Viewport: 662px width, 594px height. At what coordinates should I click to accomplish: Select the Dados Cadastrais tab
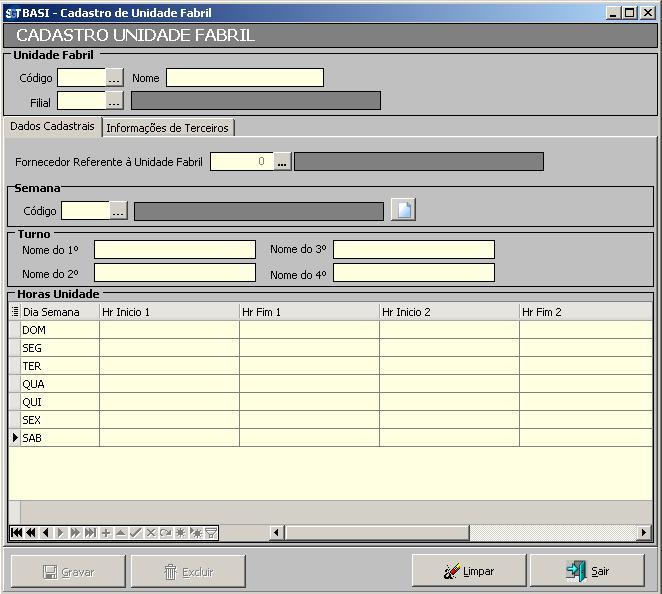point(52,127)
